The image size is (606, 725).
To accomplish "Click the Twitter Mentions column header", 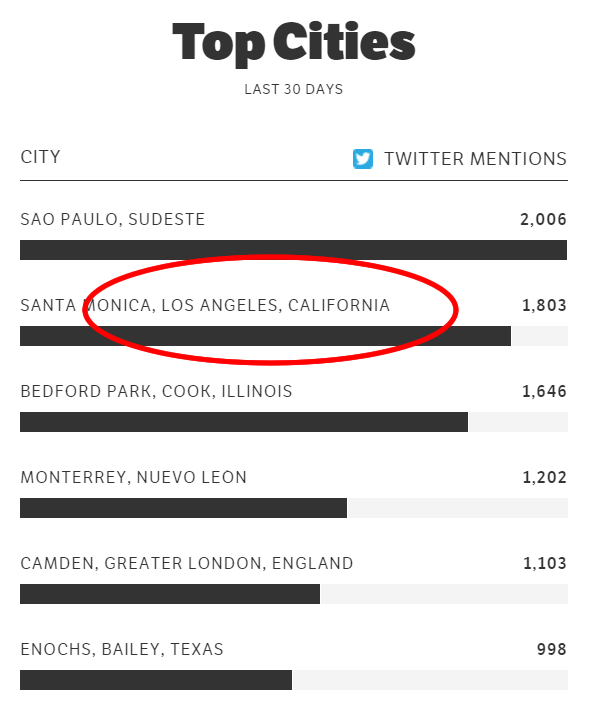I will click(475, 159).
